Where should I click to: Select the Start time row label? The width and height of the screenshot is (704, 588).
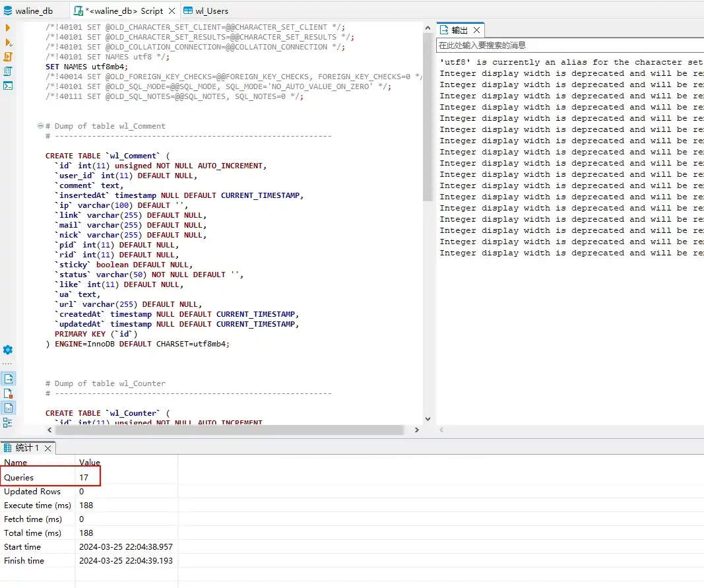tap(22, 546)
